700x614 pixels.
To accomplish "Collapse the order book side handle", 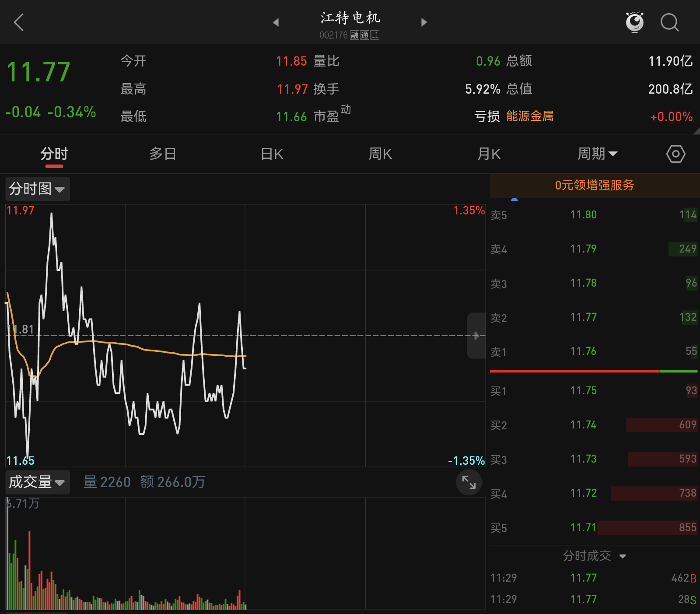I will 476,336.
